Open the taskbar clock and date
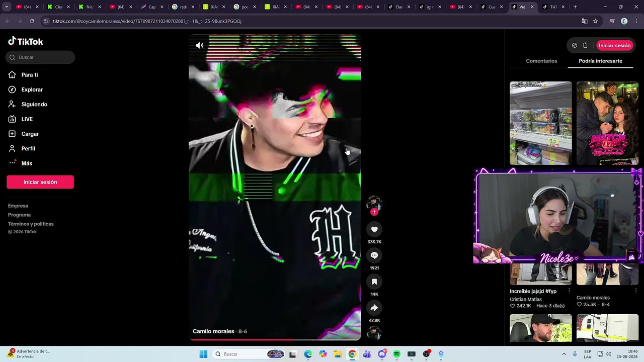The height and width of the screenshot is (362, 644). click(x=628, y=354)
